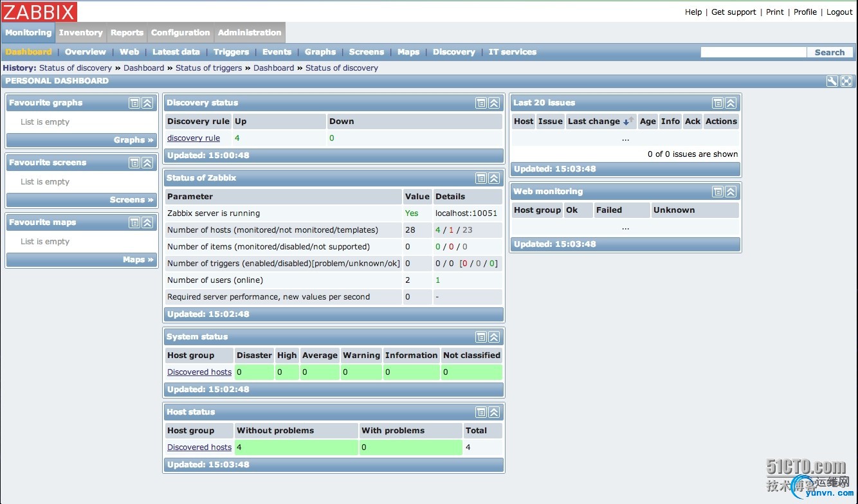Click the Without problems count cell
858x504 pixels.
pos(296,447)
